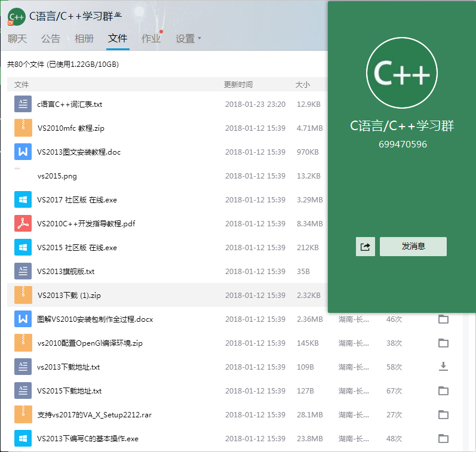Click the Word icon of 图解VS2010安装包制作全过程.docx
This screenshot has height=452, width=476.
23,319
